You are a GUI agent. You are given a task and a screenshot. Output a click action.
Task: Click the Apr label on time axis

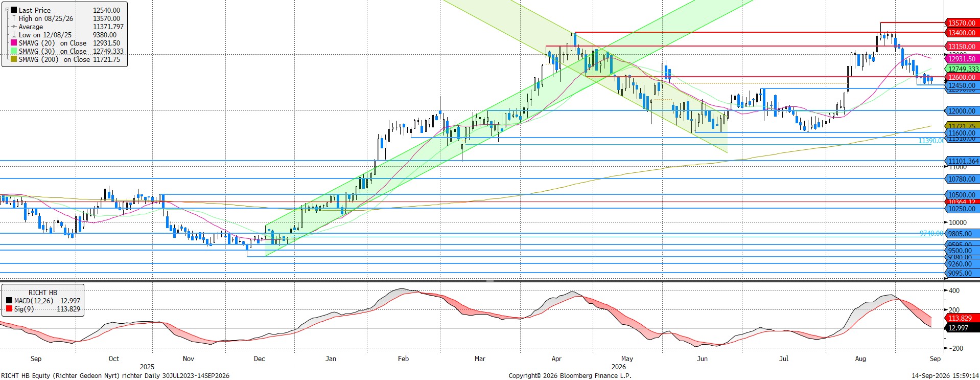point(556,359)
